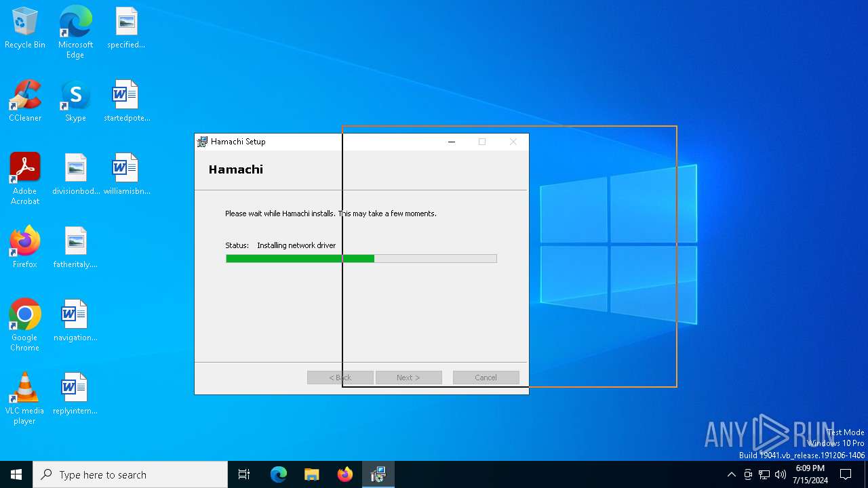The image size is (868, 488).
Task: Open the Google Chrome desktop shortcut
Action: [x=25, y=325]
